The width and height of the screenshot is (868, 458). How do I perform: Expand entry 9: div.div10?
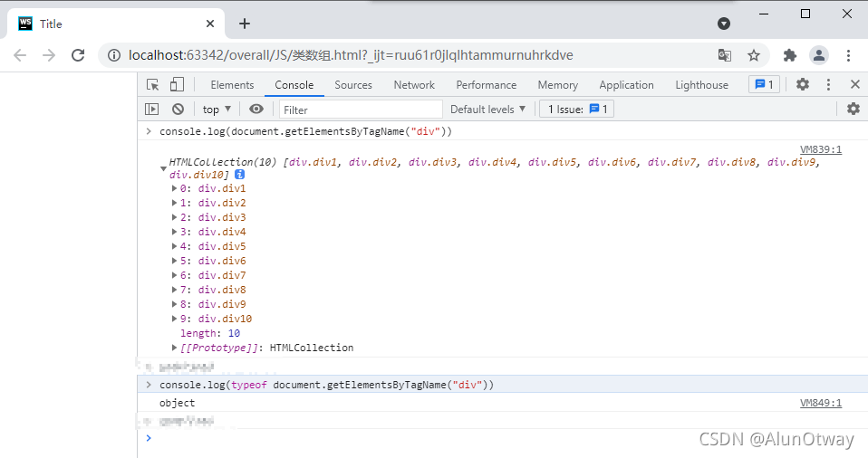[x=174, y=319]
